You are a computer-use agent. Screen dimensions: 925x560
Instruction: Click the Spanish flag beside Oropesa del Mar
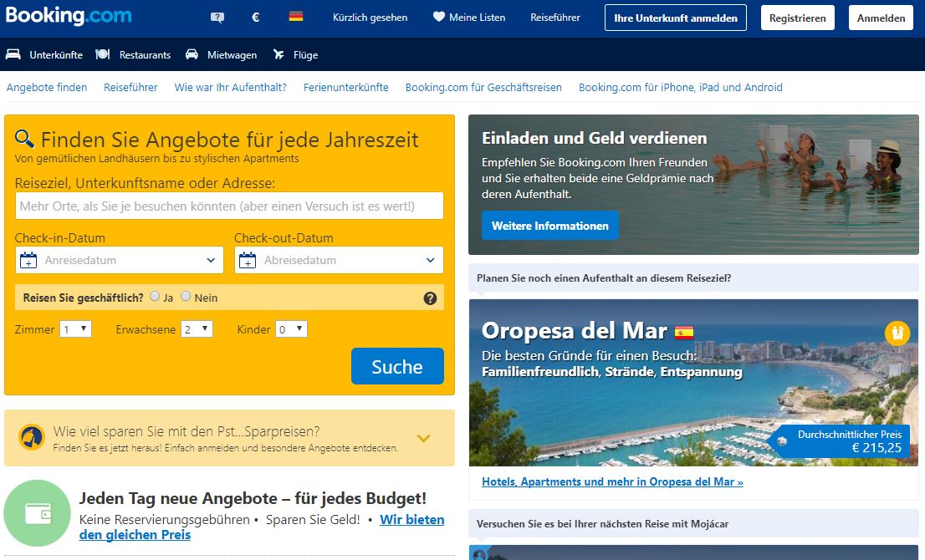(x=684, y=333)
